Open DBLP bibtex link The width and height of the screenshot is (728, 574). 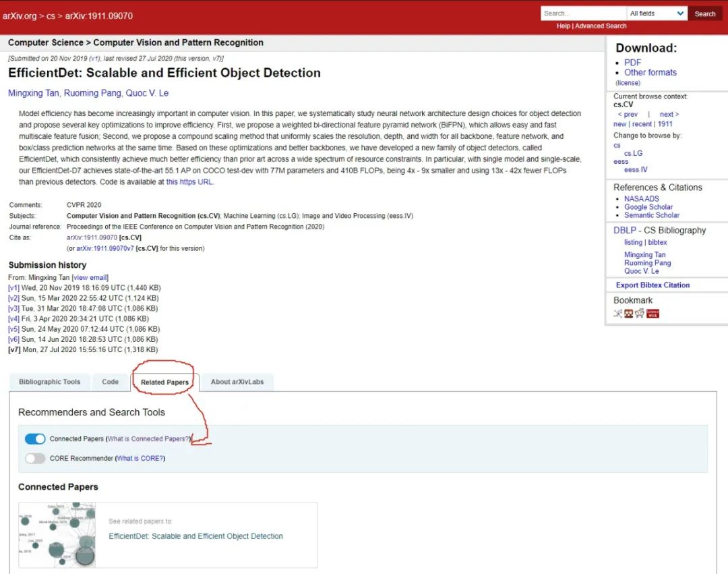click(x=657, y=242)
